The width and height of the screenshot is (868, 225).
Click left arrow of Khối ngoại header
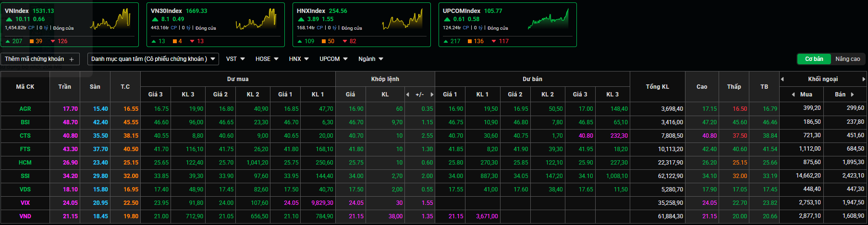[x=782, y=79]
